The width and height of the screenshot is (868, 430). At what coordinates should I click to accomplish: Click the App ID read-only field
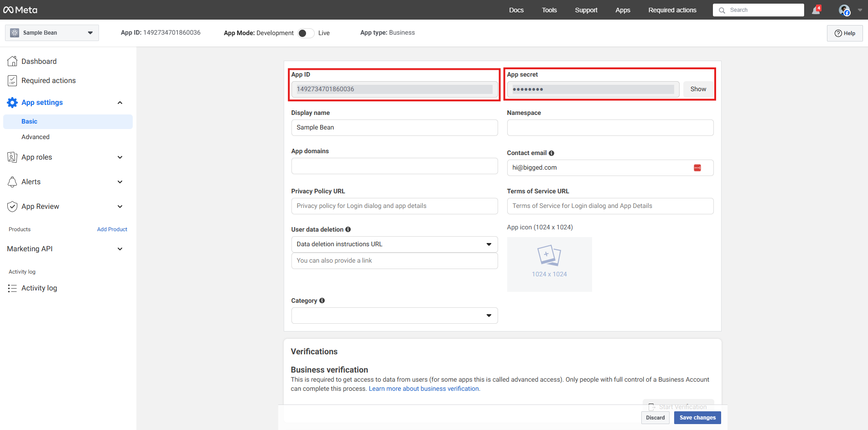tap(395, 89)
